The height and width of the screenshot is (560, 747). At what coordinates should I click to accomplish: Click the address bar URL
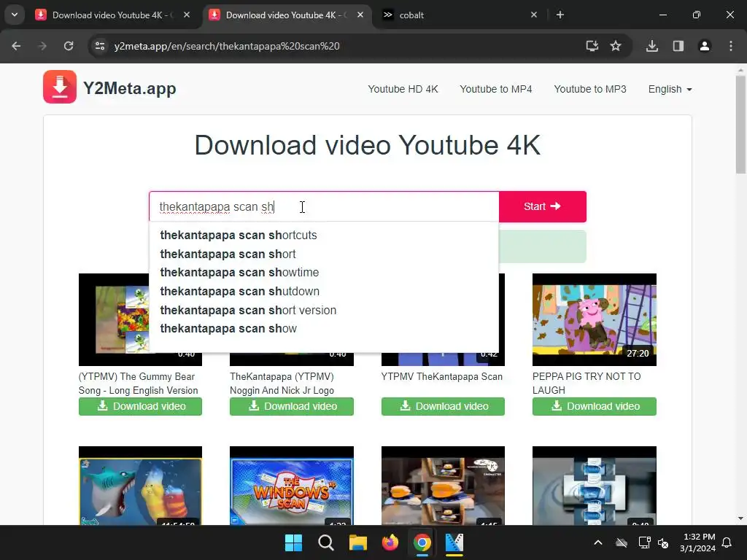(227, 46)
